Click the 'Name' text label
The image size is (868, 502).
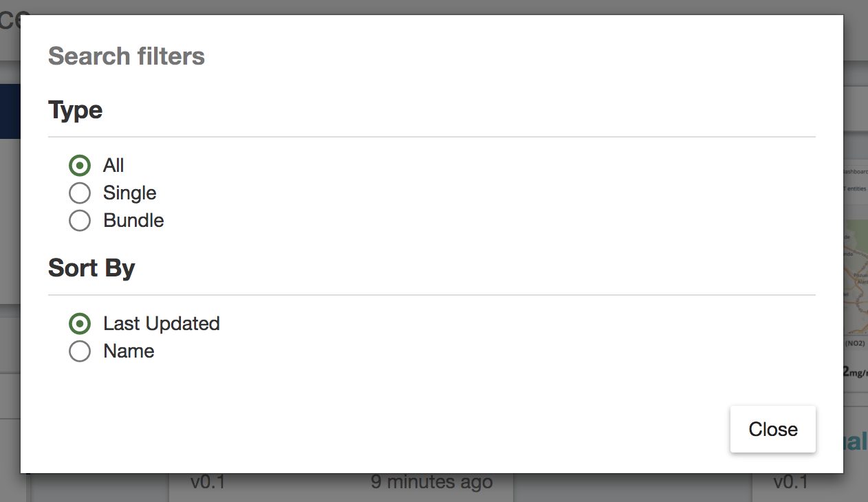pos(129,351)
